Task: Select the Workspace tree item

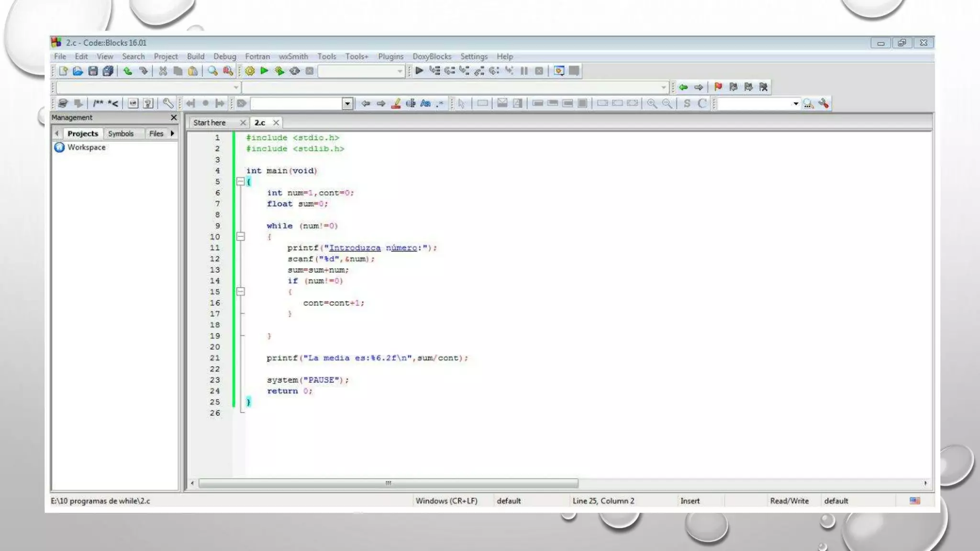Action: [86, 147]
